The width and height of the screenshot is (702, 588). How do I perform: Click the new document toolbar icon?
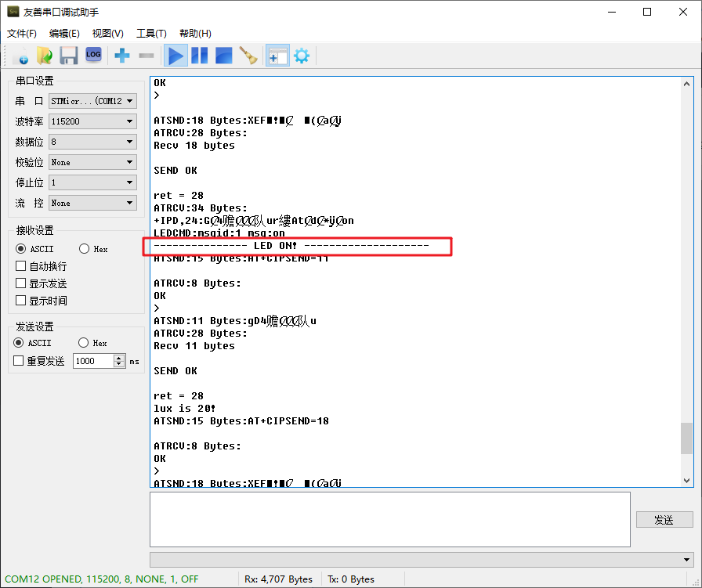(x=20, y=56)
